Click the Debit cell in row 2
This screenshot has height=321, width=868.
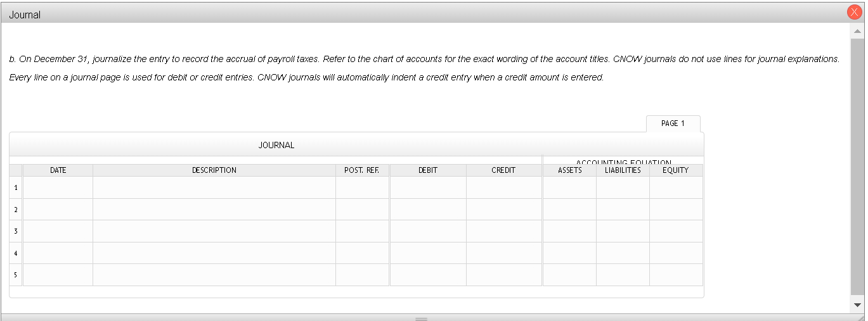point(428,210)
